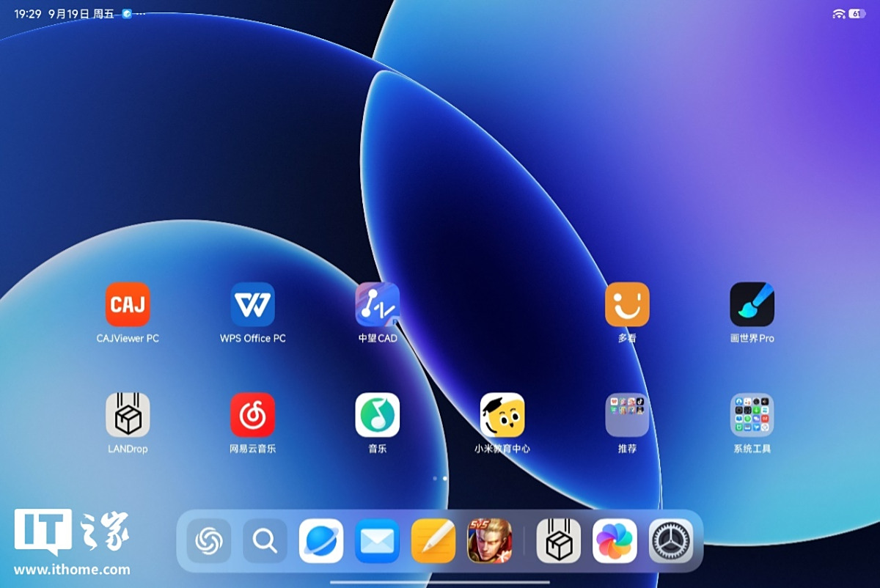Image resolution: width=880 pixels, height=588 pixels.
Task: Expand the 系统工具 folder
Action: 752,415
